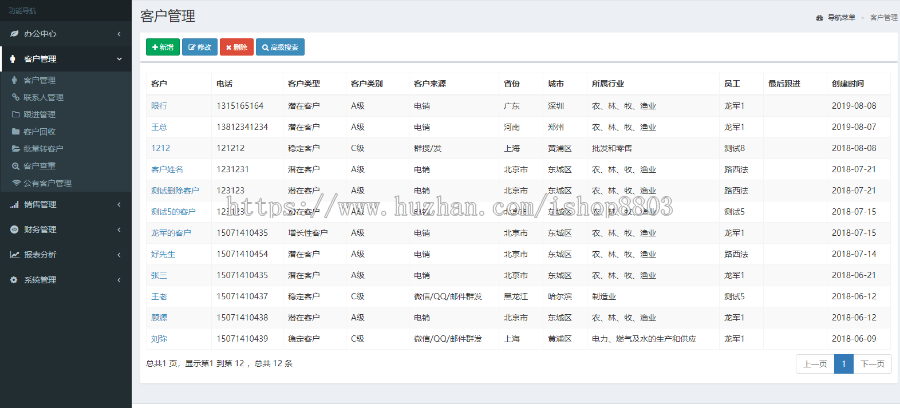Click the date 2019-08-08

(854, 106)
